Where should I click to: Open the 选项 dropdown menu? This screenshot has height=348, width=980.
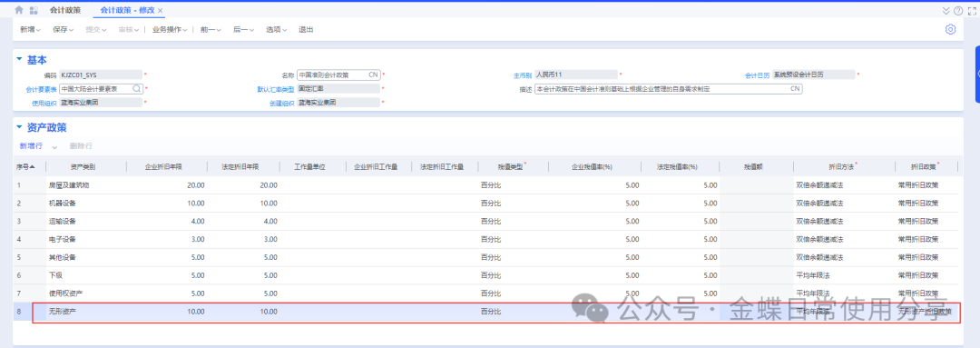[x=276, y=29]
